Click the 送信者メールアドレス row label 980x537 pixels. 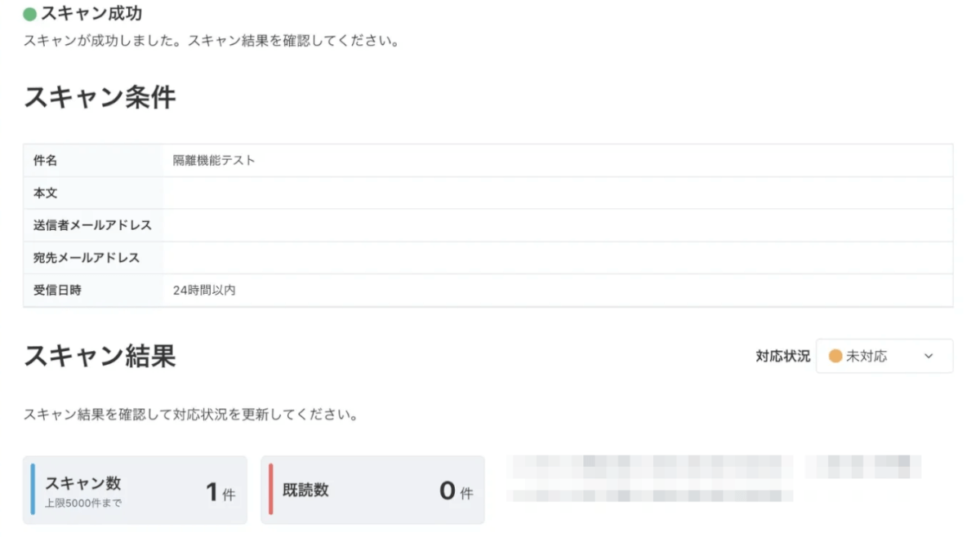pos(92,225)
